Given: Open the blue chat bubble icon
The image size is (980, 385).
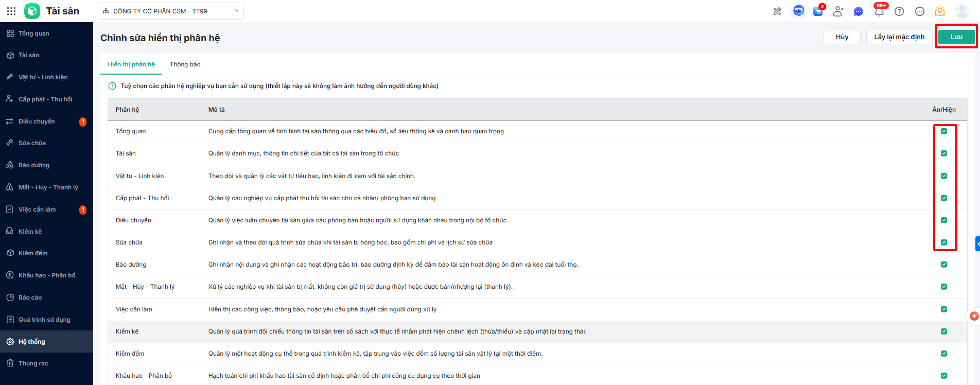Looking at the screenshot, I should [x=858, y=11].
